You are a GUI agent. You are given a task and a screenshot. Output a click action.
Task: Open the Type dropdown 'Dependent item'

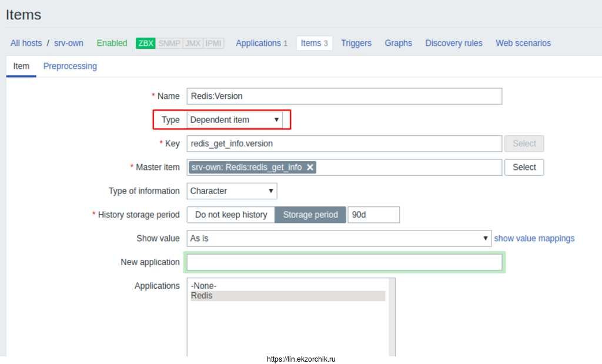[x=235, y=120]
